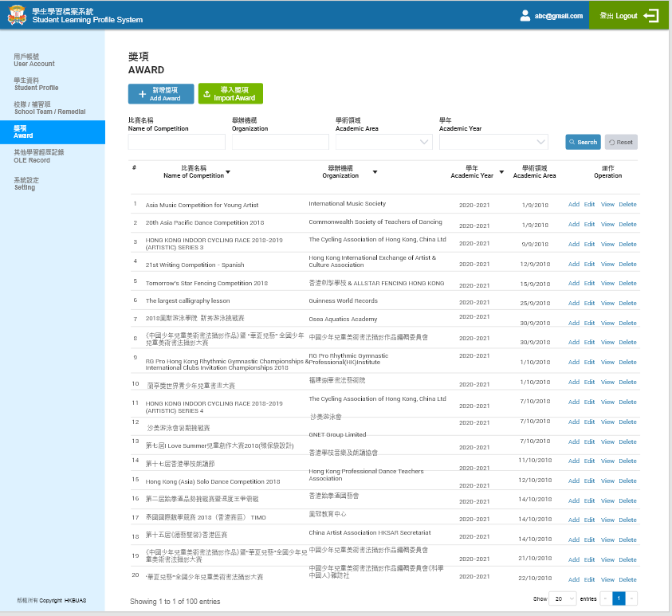The height and width of the screenshot is (616, 672).
Task: Sort by Academic Year column arrow
Action: (501, 172)
